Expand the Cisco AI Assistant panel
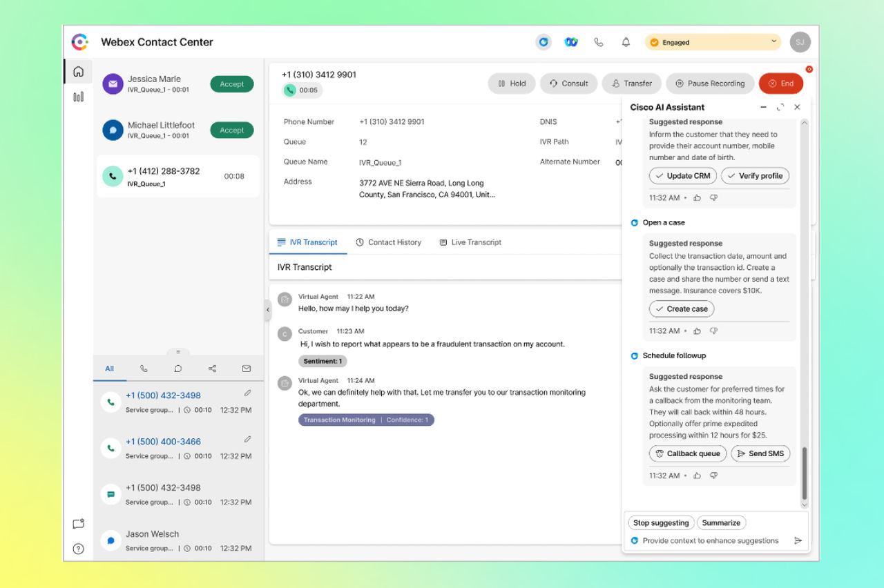 point(780,107)
